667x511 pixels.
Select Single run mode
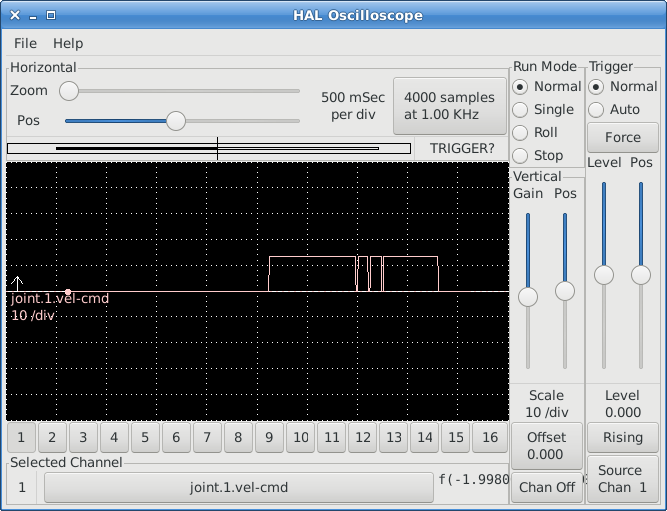pyautogui.click(x=543, y=110)
